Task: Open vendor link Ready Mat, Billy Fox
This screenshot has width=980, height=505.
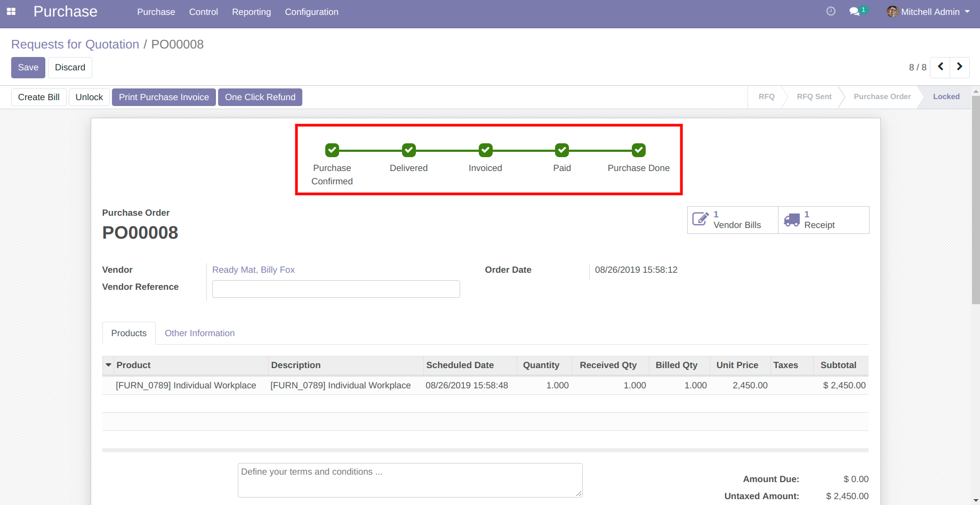Action: (253, 270)
